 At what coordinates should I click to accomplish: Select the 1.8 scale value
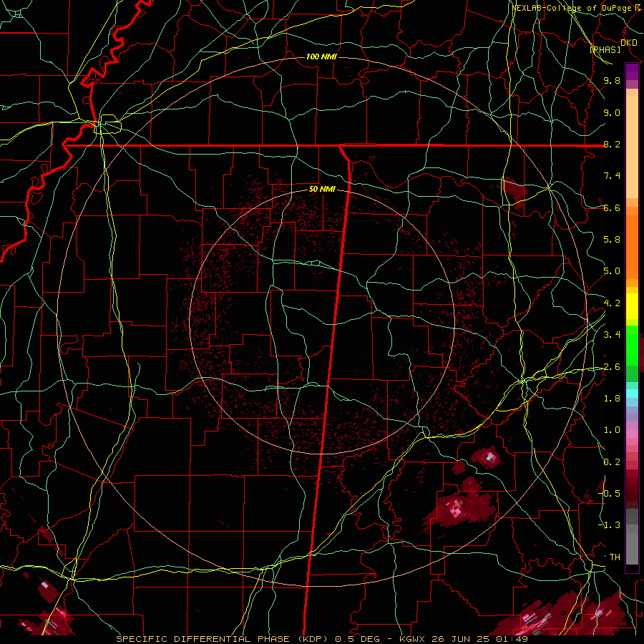point(612,399)
